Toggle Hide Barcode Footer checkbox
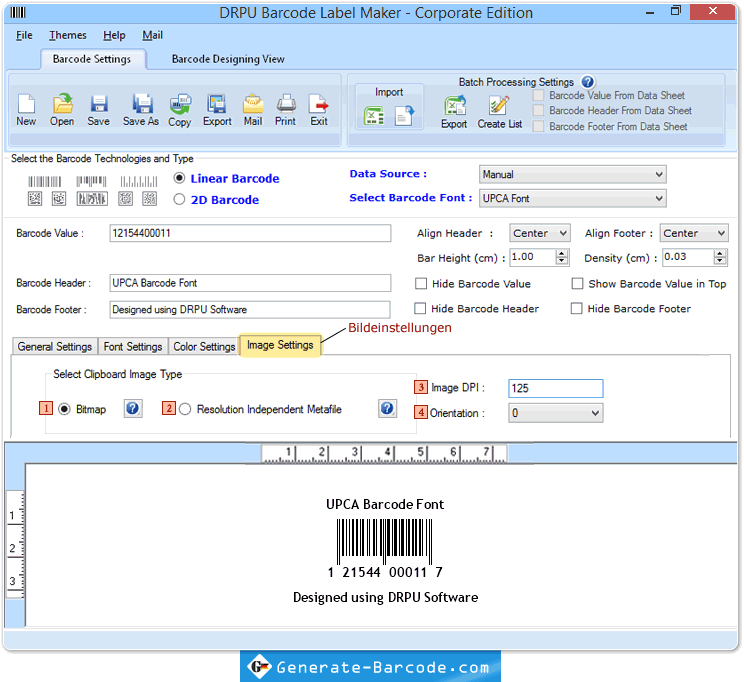This screenshot has width=744, height=682. (577, 308)
